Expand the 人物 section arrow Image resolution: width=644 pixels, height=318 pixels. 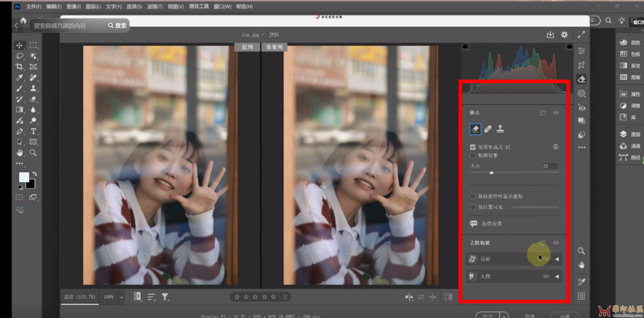(x=557, y=276)
